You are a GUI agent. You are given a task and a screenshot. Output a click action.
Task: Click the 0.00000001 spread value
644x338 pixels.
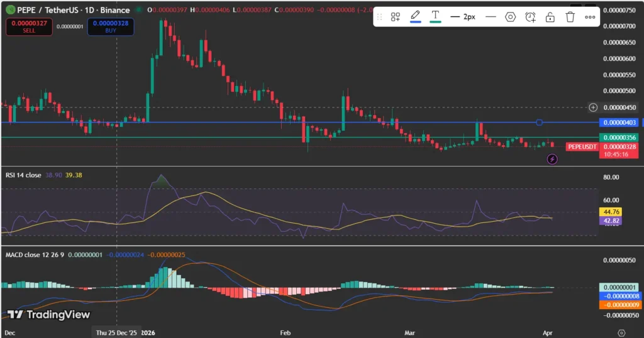pos(70,26)
